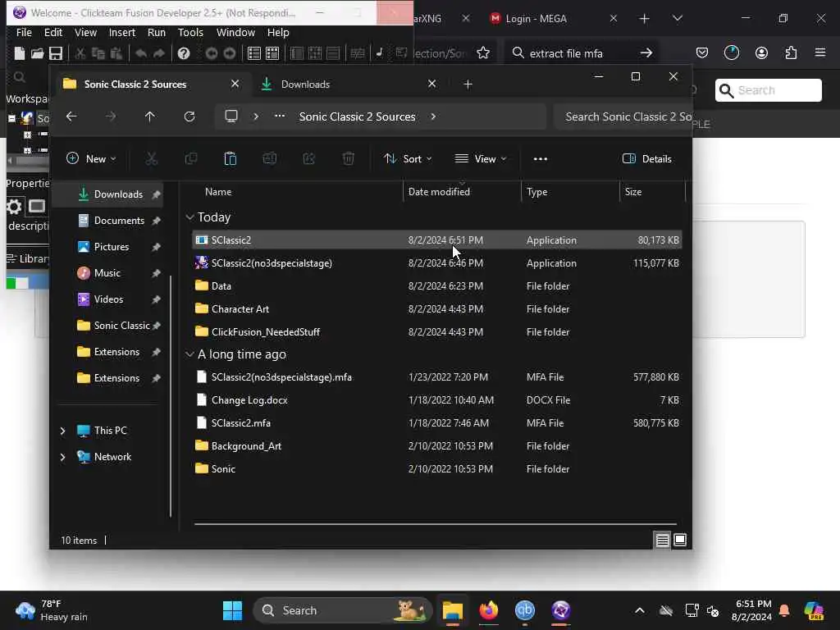Open Music in the navigation pane
Screen dimensions: 840x630
pos(107,273)
